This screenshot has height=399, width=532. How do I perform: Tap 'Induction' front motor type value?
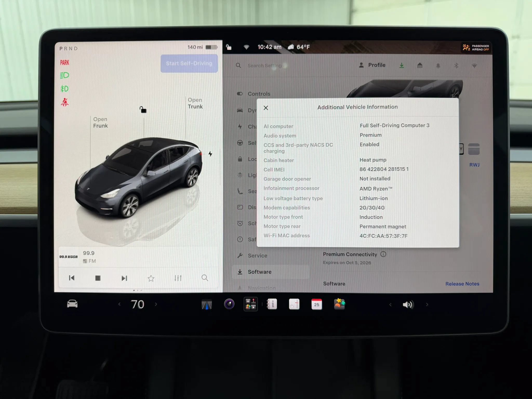(371, 217)
